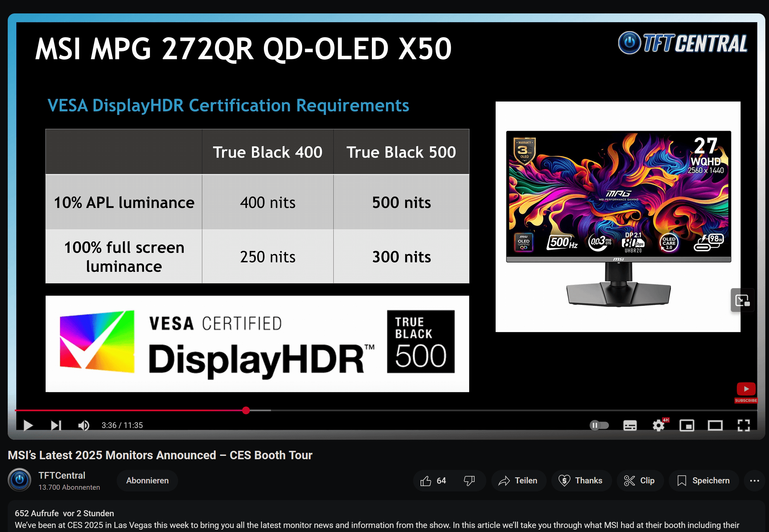
Task: Subscribe via the Abonnieren button
Action: 147,481
